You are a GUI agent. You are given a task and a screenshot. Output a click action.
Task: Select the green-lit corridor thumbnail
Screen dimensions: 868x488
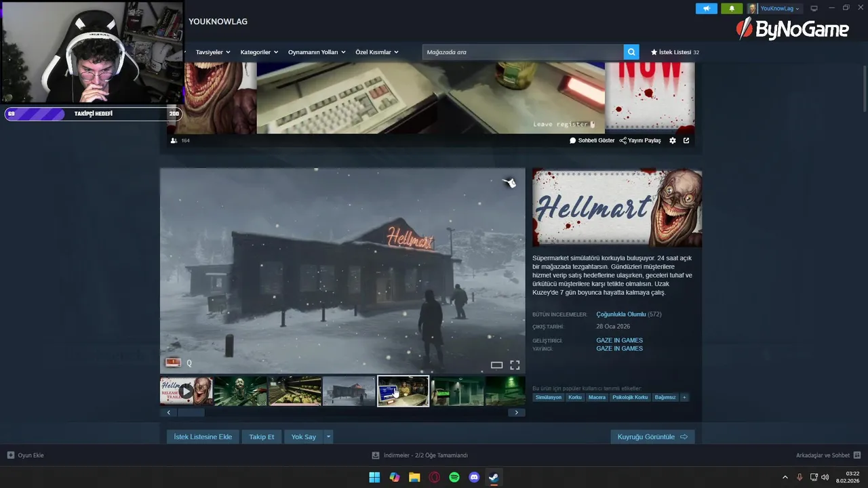click(x=458, y=391)
